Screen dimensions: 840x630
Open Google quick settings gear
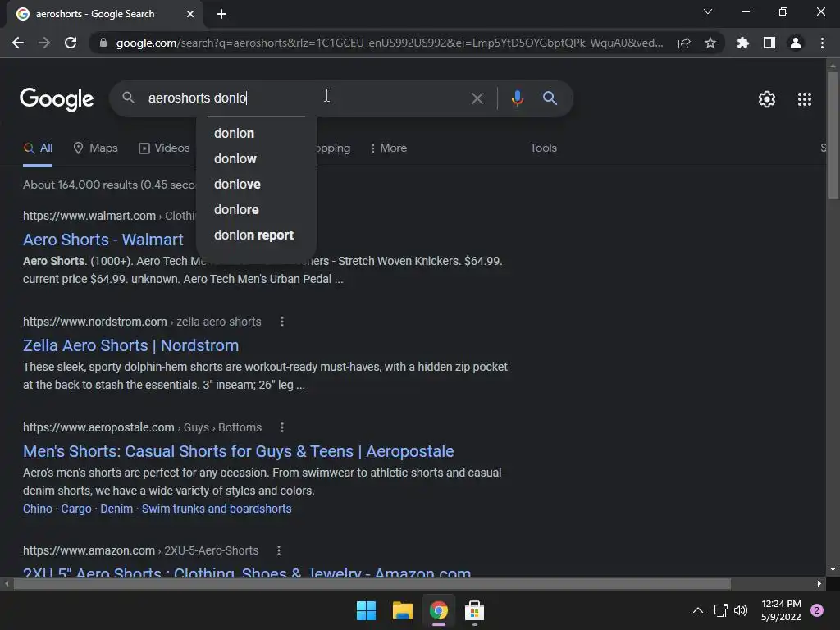point(767,99)
